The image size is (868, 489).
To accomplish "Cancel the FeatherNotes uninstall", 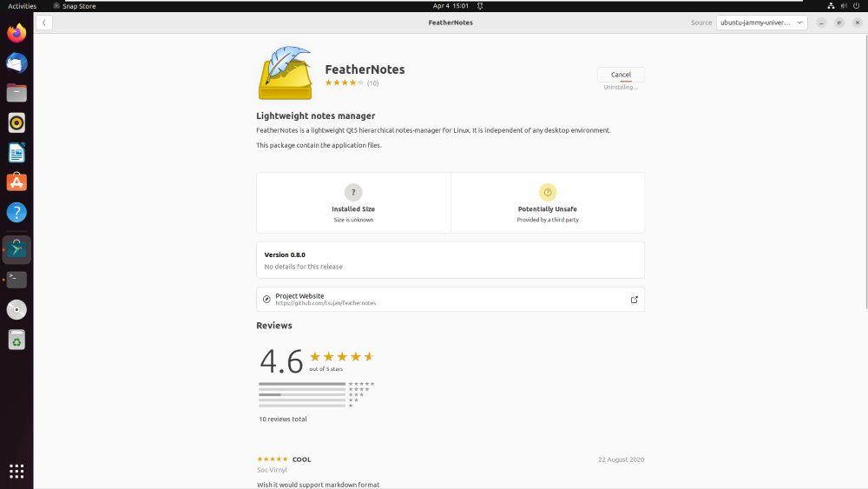I will click(621, 75).
